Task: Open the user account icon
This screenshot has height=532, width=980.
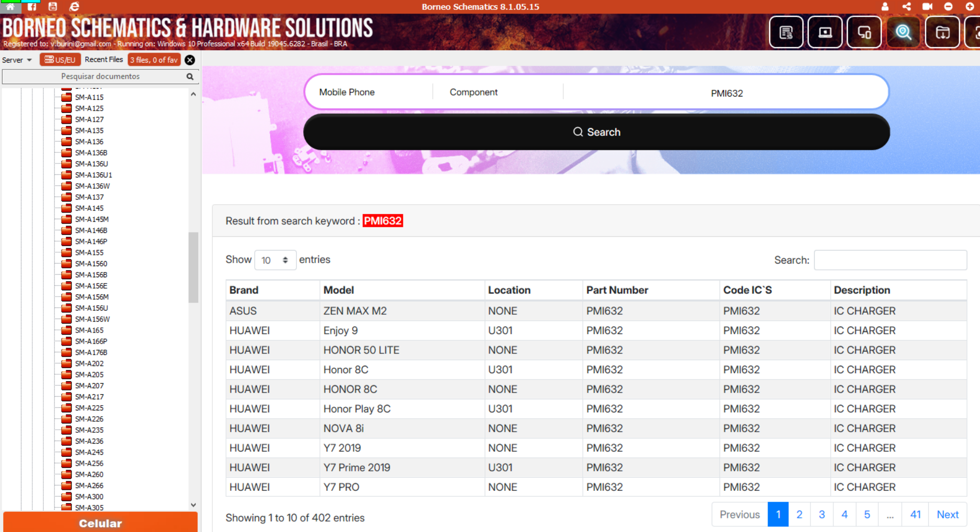Action: pos(885,6)
